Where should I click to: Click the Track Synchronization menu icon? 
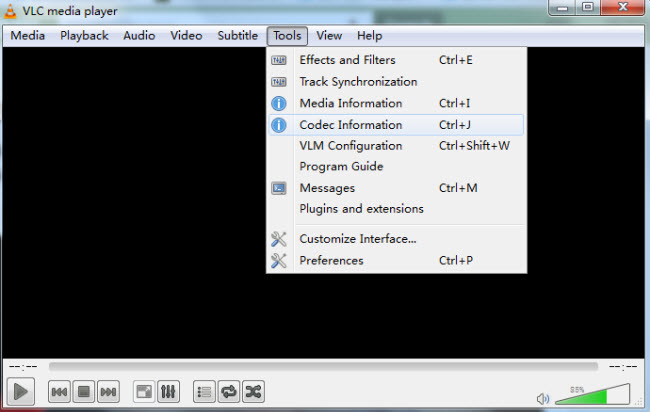279,82
